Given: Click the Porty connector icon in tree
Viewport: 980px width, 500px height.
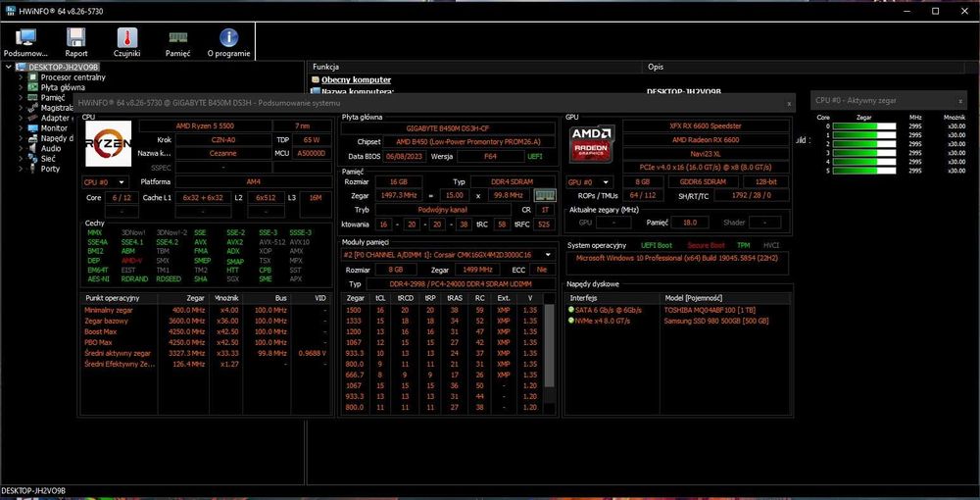Looking at the screenshot, I should pos(33,169).
